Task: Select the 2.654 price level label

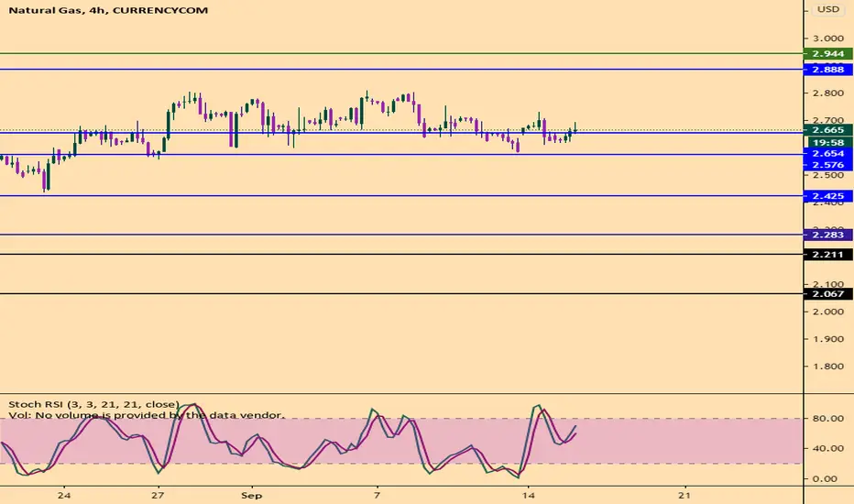Action: pos(827,154)
